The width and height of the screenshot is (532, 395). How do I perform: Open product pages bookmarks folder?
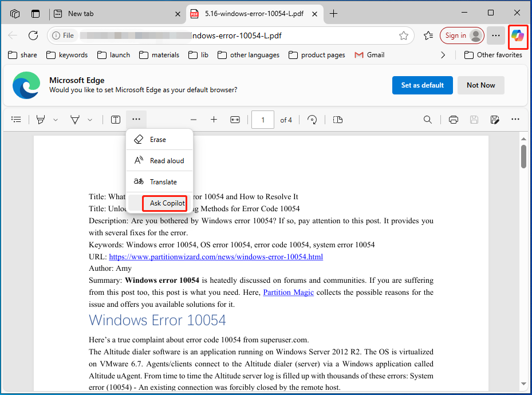coord(317,55)
